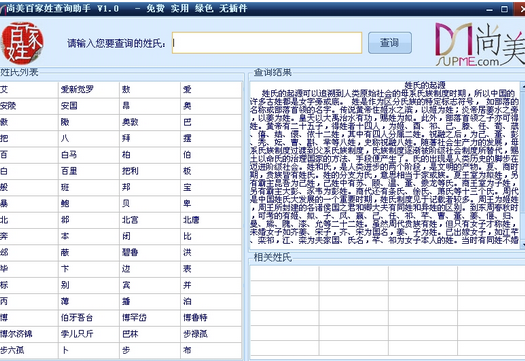Select surname 巴林 in the list
This screenshot has height=361, width=525.
[130, 334]
